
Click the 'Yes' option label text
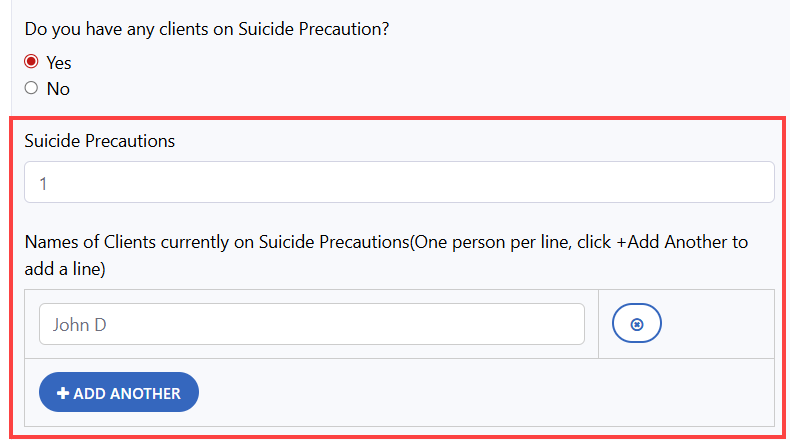tap(59, 62)
